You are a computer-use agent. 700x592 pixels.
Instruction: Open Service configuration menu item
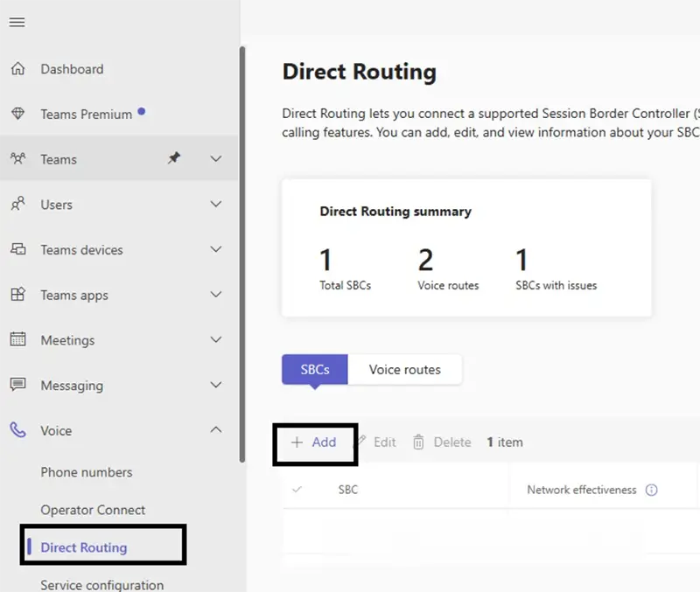click(x=102, y=585)
